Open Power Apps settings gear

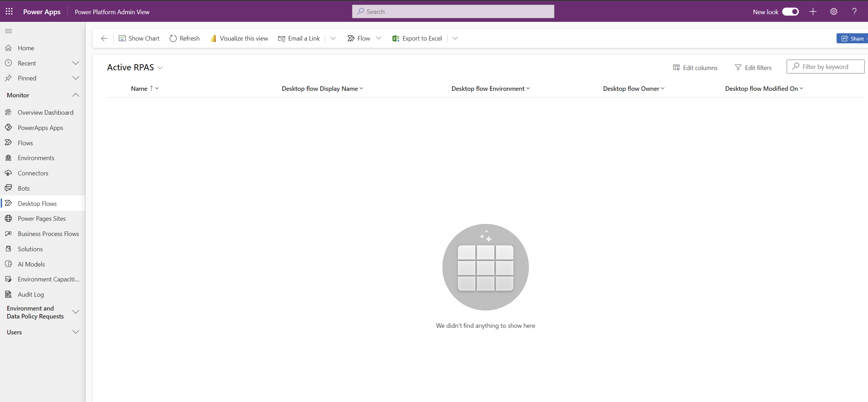click(x=834, y=11)
